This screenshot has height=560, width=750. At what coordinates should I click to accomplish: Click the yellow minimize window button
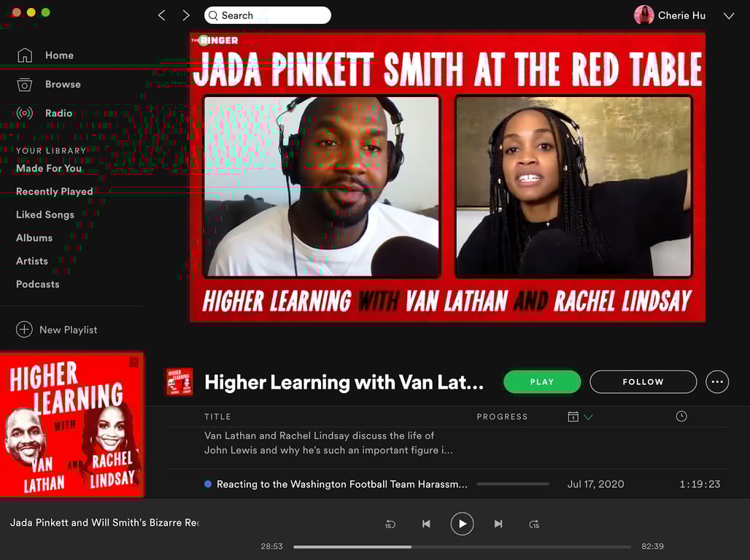(x=31, y=12)
